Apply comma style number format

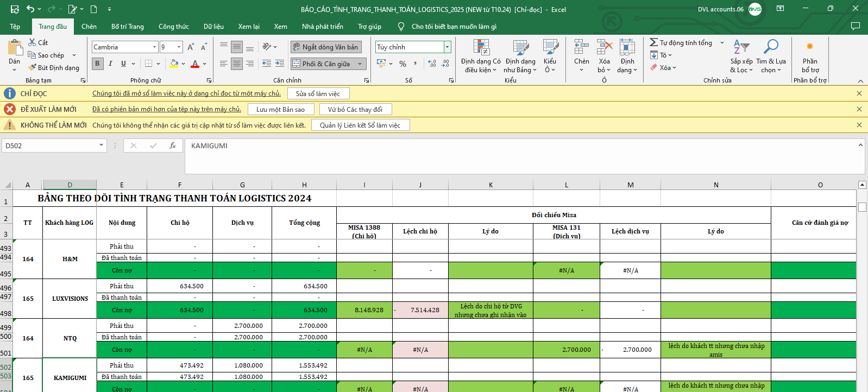416,64
